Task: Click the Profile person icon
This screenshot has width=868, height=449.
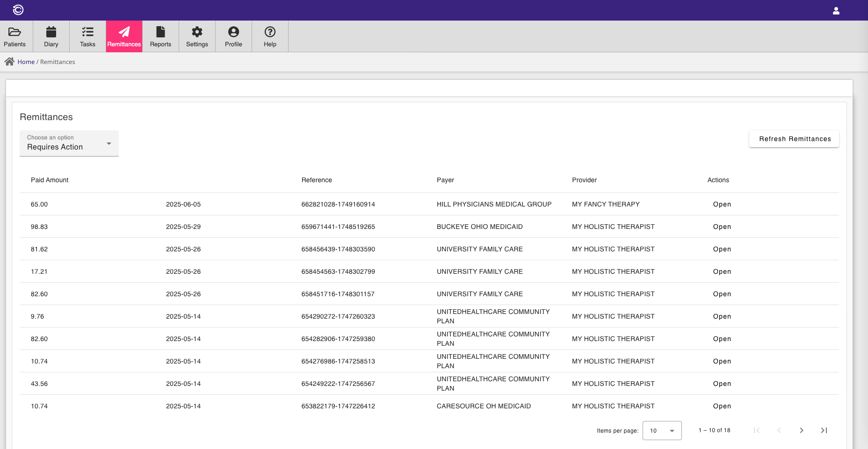Action: coord(233,32)
